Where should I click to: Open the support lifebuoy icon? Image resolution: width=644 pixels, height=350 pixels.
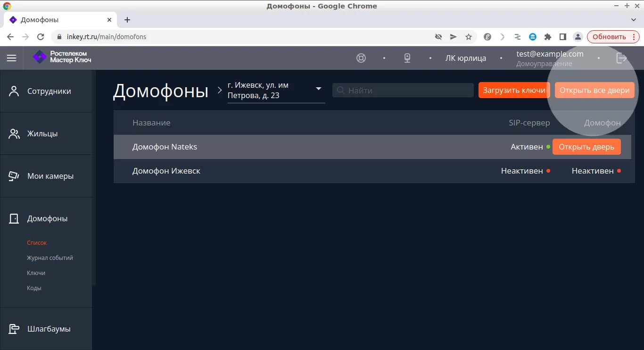pos(361,58)
